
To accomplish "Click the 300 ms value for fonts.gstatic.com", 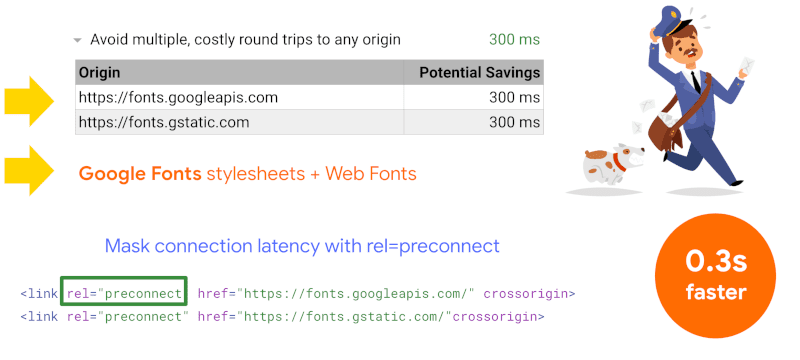I will 514,122.
